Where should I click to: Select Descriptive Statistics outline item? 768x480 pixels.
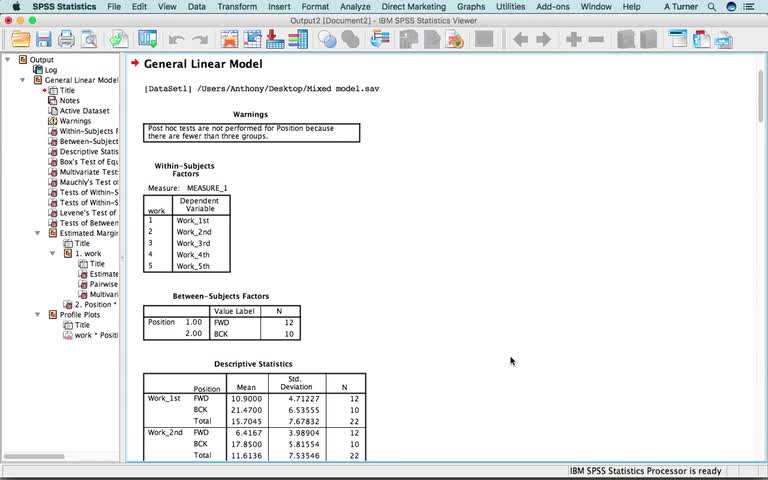pos(89,151)
